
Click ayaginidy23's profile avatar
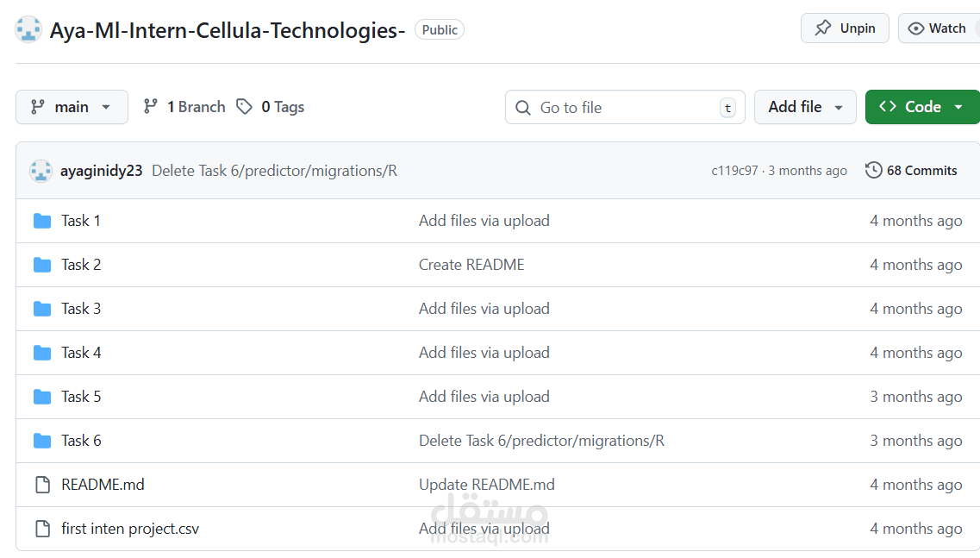click(41, 170)
